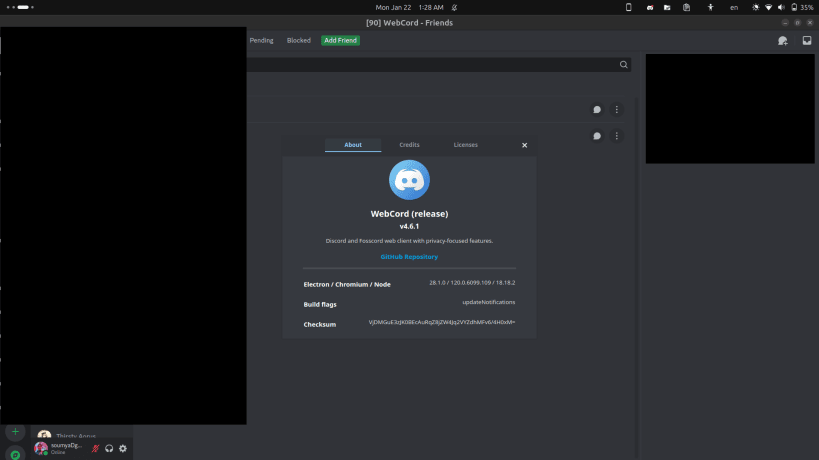The height and width of the screenshot is (460, 819).
Task: Click the Add a Server plus button
Action: pyautogui.click(x=15, y=432)
